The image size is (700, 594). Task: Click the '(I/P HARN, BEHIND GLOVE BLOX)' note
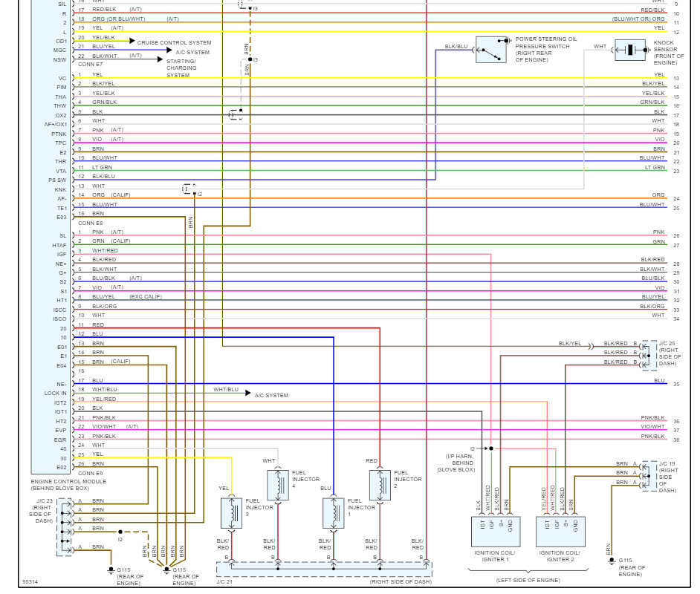coord(456,463)
